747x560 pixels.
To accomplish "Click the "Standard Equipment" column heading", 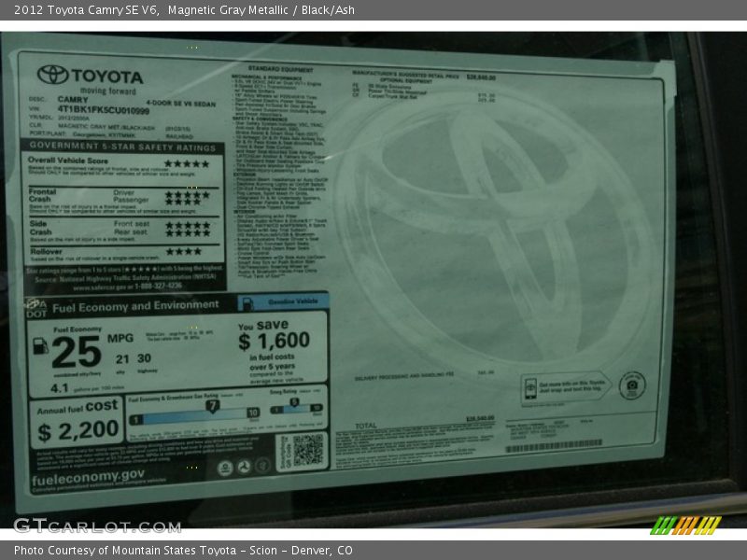I will [x=281, y=69].
